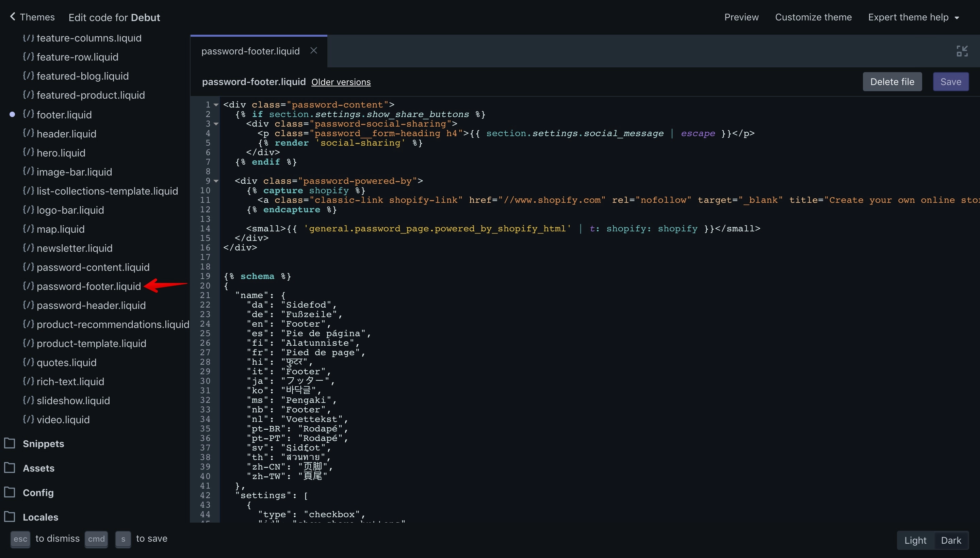
Task: Collapse code fold at line 3
Action: coord(216,124)
